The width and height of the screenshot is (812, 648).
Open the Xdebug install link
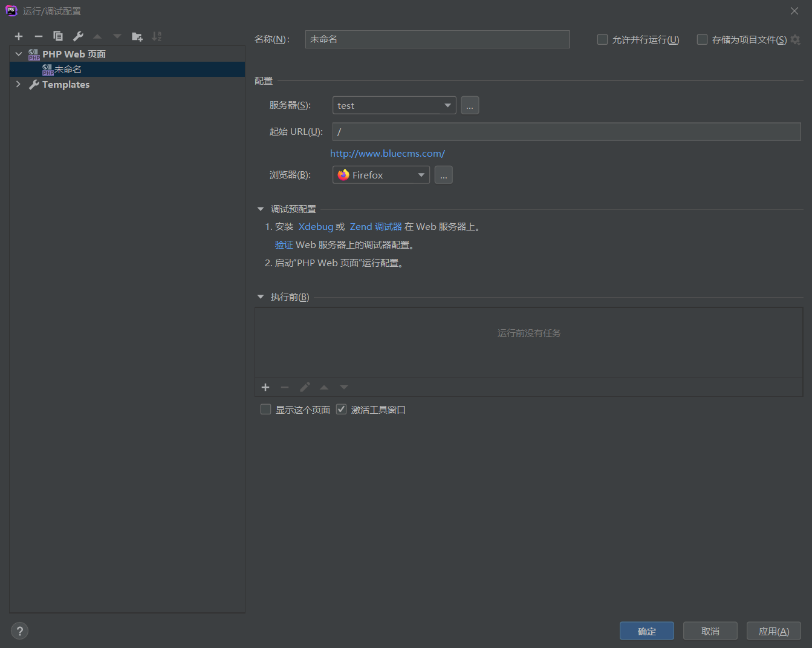(316, 227)
